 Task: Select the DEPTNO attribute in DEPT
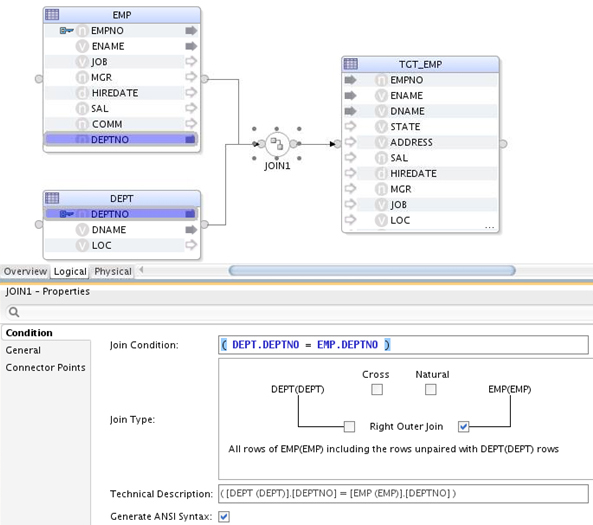[121, 214]
